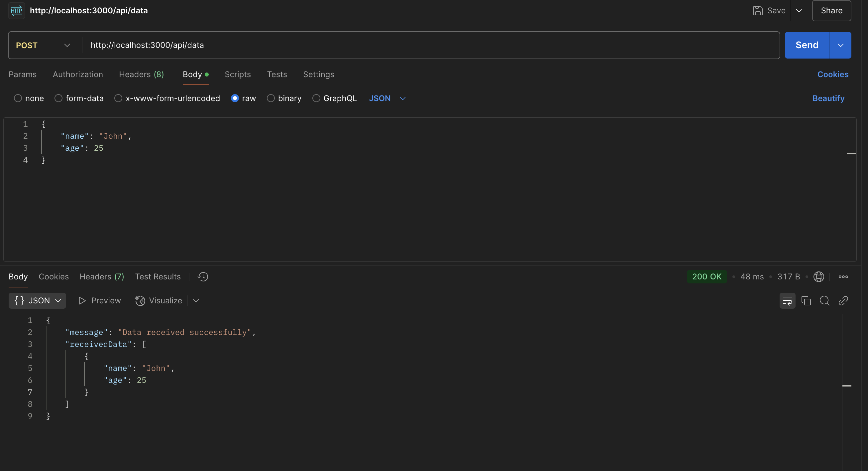Viewport: 868px width, 471px height.
Task: Click the request title http://localhost:3000/api/data
Action: tap(89, 10)
